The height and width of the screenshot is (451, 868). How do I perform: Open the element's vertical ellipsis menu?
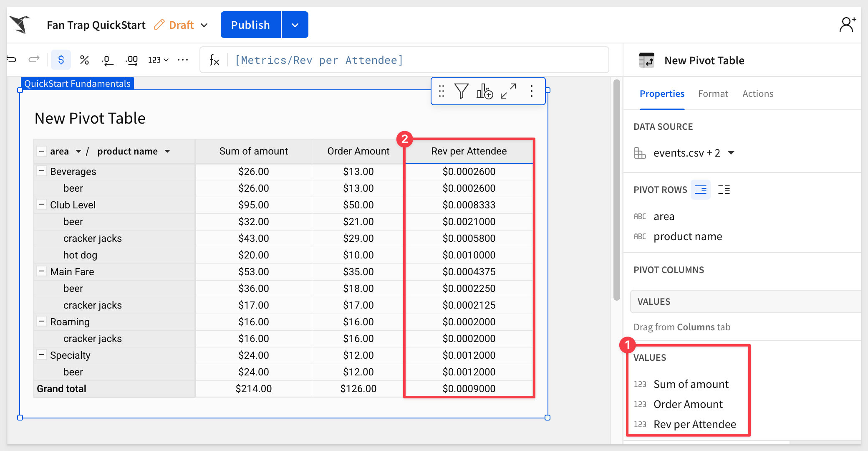[532, 91]
